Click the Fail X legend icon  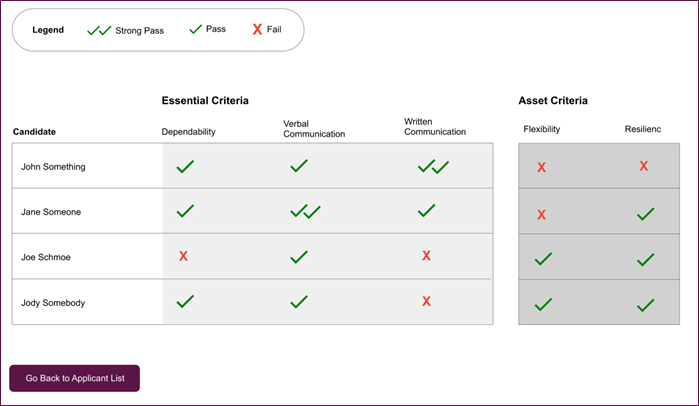pos(257,29)
